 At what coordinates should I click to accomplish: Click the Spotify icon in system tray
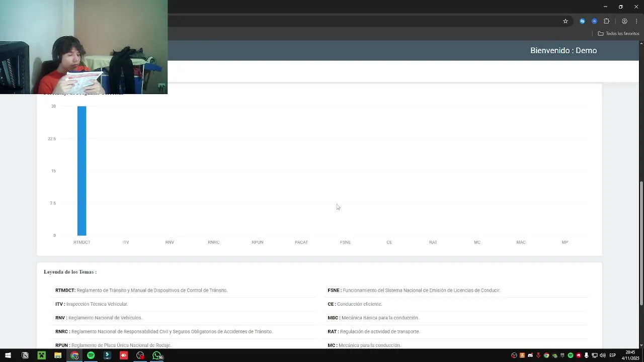coord(571,355)
